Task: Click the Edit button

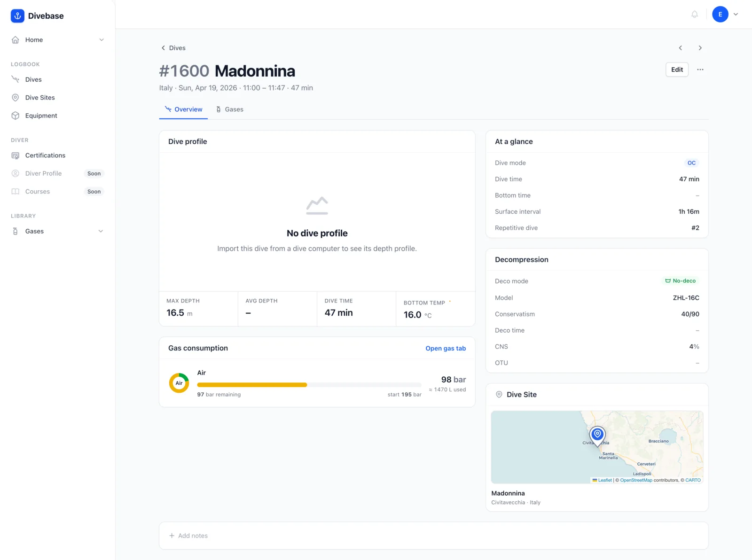Action: pyautogui.click(x=677, y=70)
